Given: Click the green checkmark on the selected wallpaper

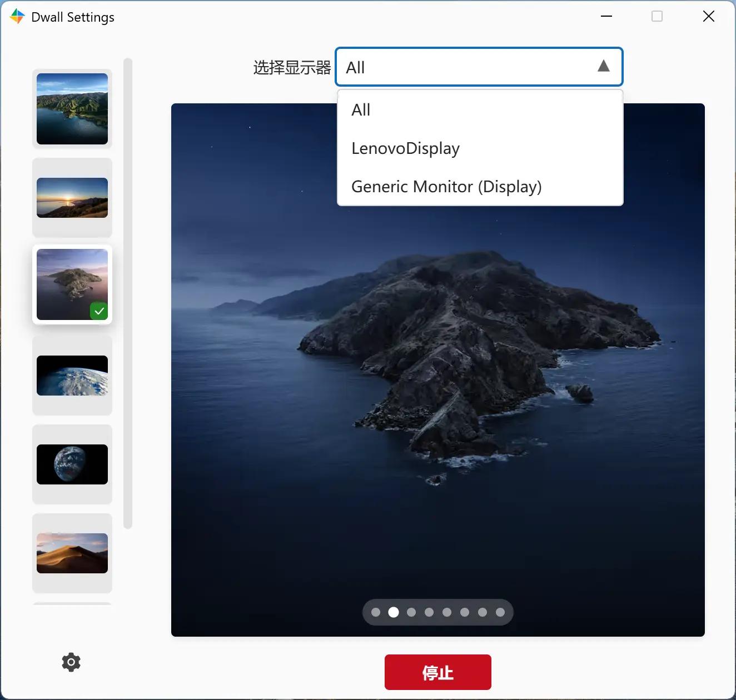Looking at the screenshot, I should click(x=100, y=311).
